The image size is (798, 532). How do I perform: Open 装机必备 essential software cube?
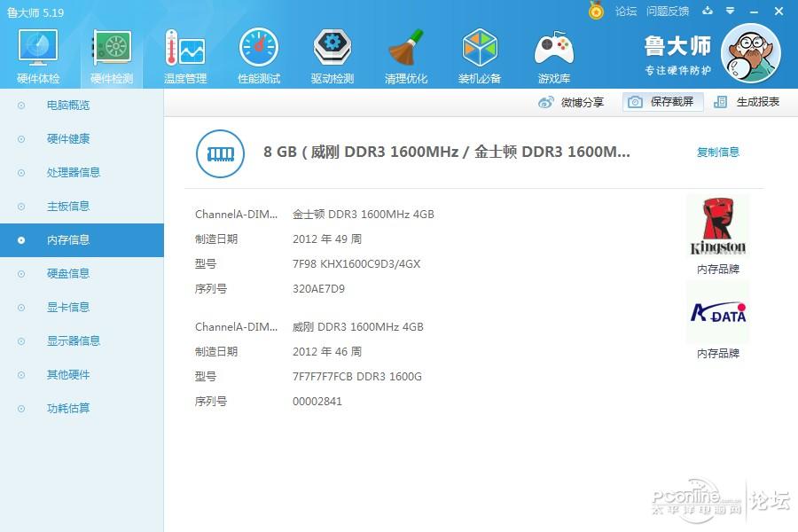tap(480, 48)
